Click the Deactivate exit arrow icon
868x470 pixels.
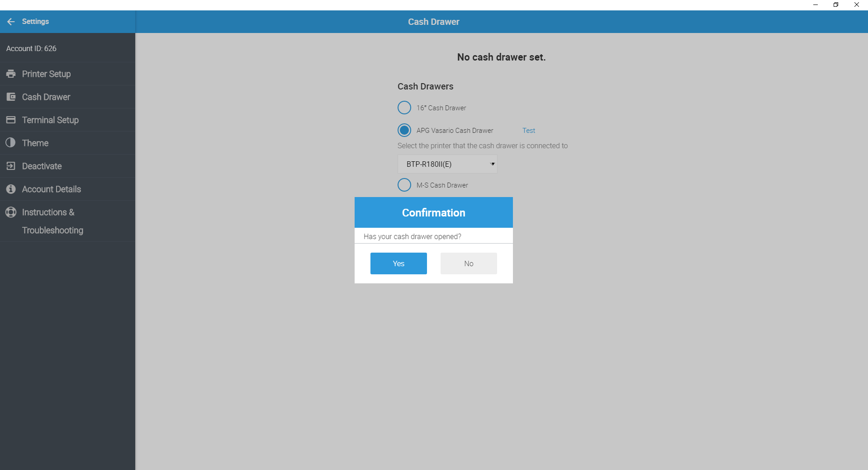11,166
